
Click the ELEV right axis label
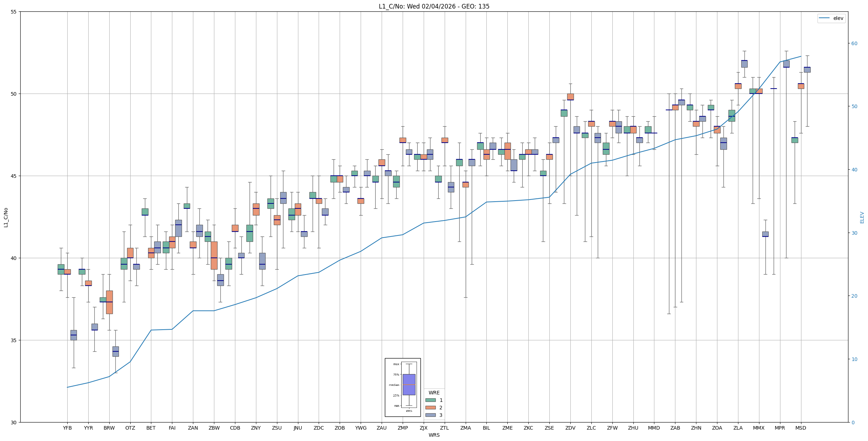[x=862, y=217]
